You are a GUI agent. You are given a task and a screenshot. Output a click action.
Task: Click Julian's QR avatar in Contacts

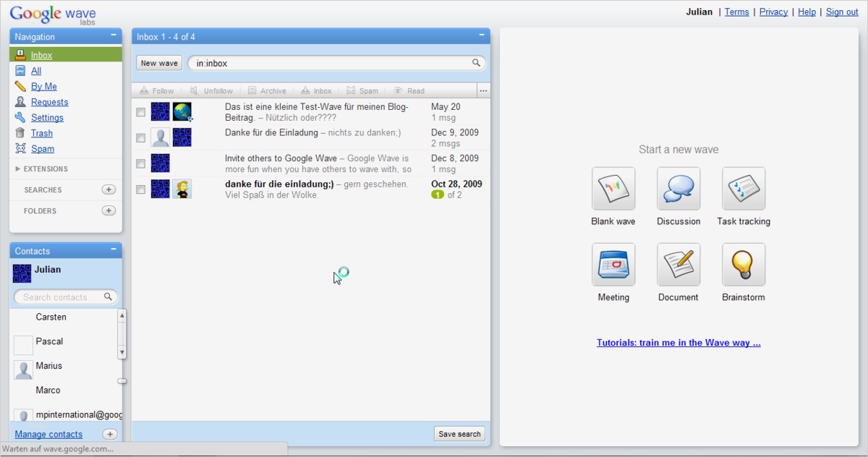coord(22,273)
